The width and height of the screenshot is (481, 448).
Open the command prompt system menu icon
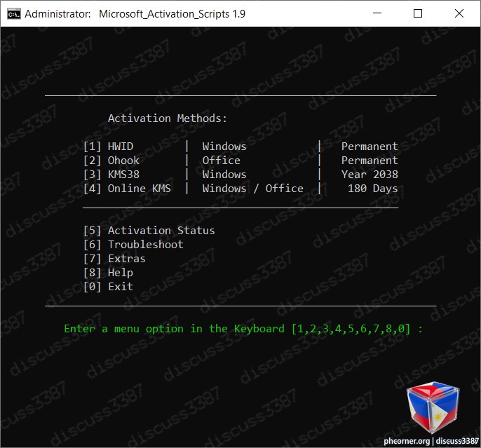pos(14,14)
